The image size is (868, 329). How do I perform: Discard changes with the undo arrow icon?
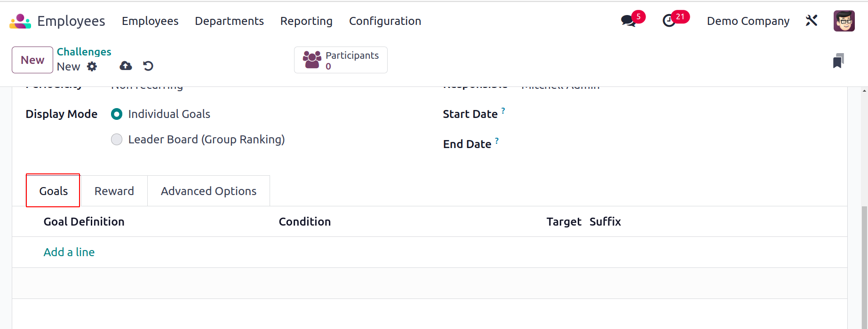(x=148, y=66)
